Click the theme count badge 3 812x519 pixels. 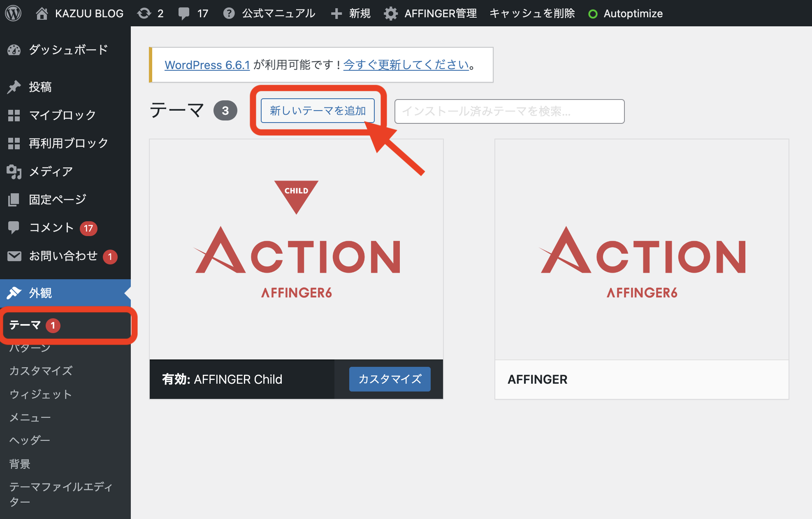point(225,111)
